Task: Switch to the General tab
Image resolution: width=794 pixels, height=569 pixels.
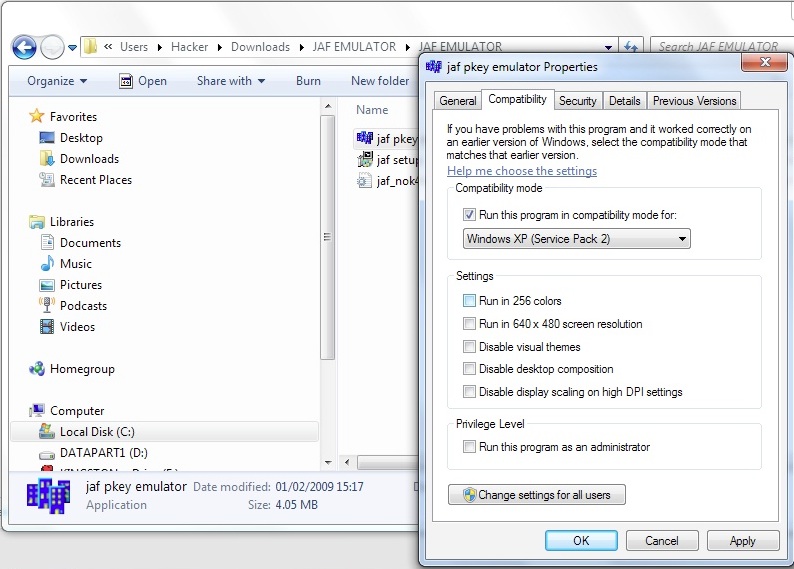Action: 458,101
